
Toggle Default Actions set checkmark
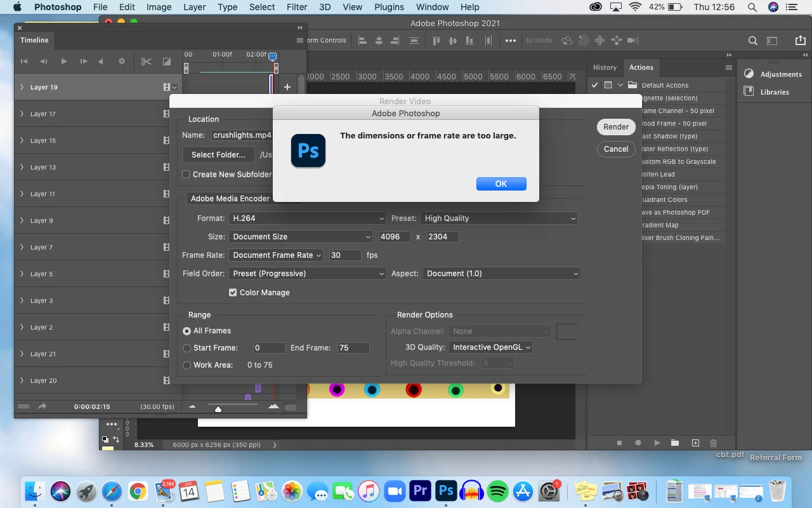[595, 84]
